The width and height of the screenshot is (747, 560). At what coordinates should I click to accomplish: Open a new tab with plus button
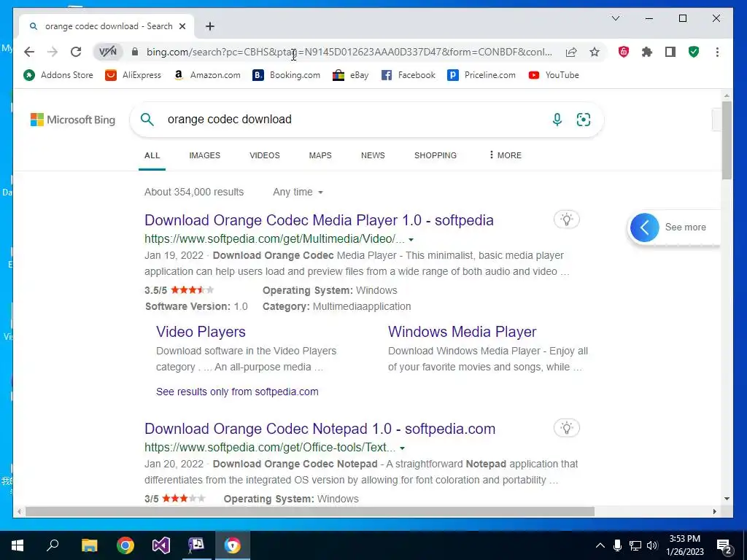pos(210,26)
